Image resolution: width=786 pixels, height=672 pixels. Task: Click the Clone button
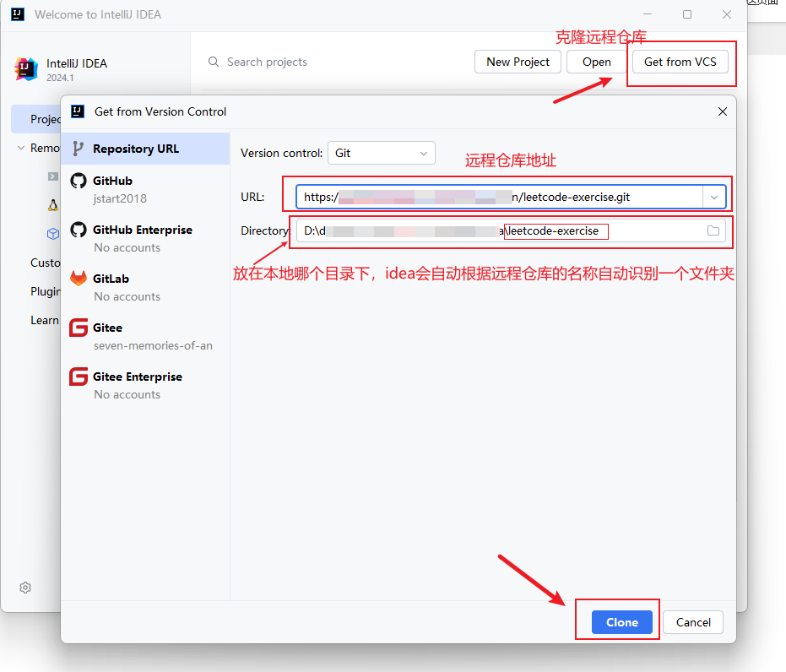tap(621, 622)
